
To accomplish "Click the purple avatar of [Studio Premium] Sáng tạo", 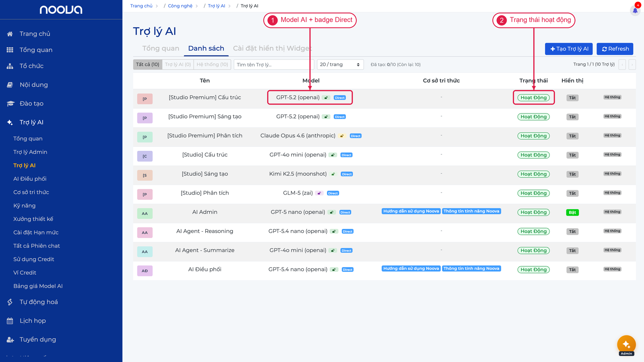I will point(145,118).
